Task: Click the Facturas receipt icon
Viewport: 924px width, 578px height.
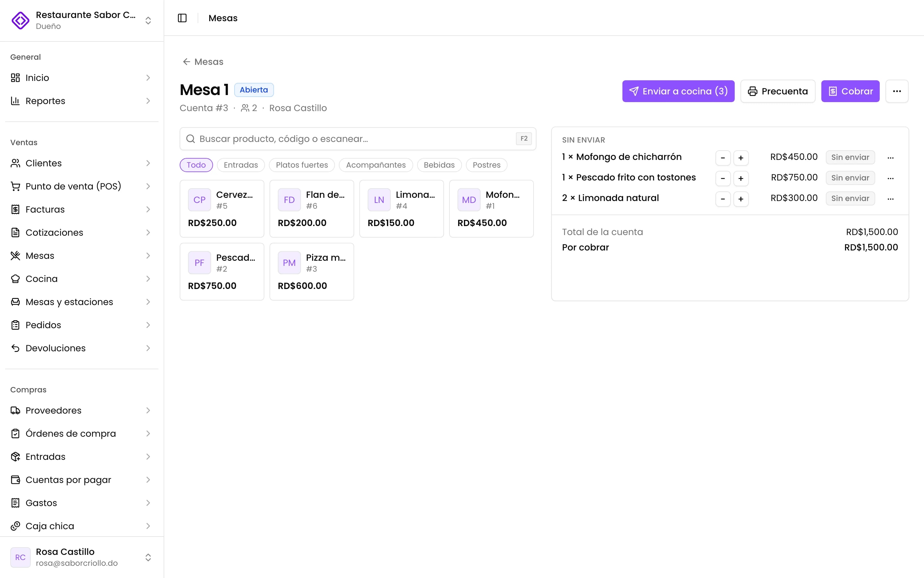Action: tap(15, 209)
